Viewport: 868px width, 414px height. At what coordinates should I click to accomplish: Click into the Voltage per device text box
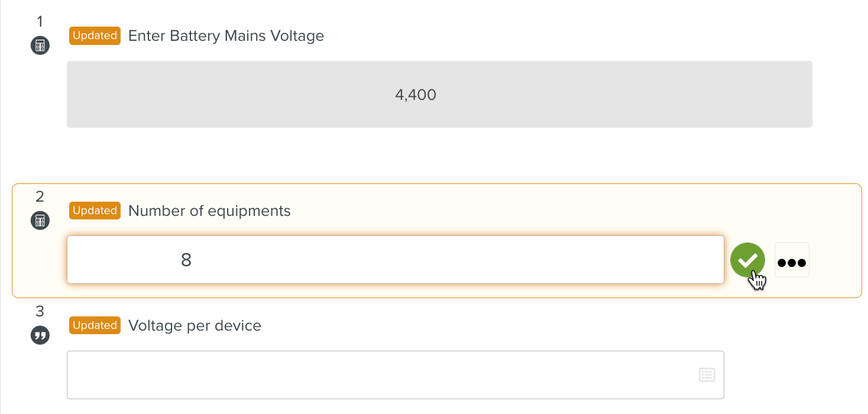[x=378, y=375]
